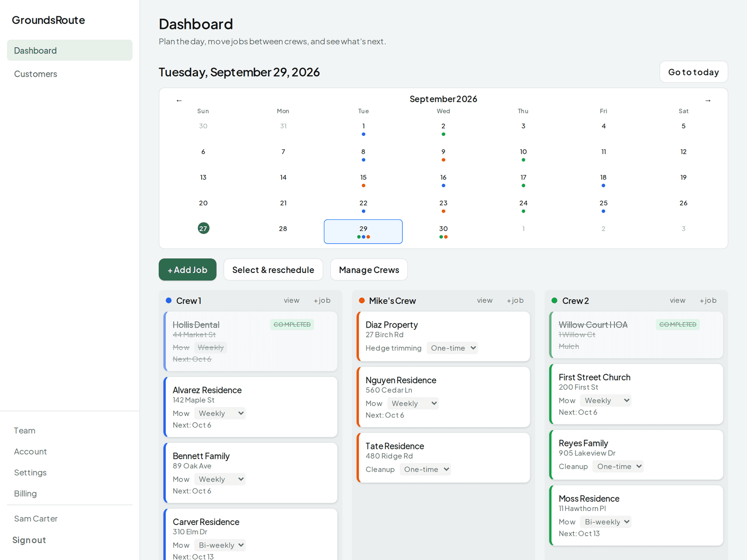
Task: Open Account in the sidebar
Action: (x=30, y=451)
